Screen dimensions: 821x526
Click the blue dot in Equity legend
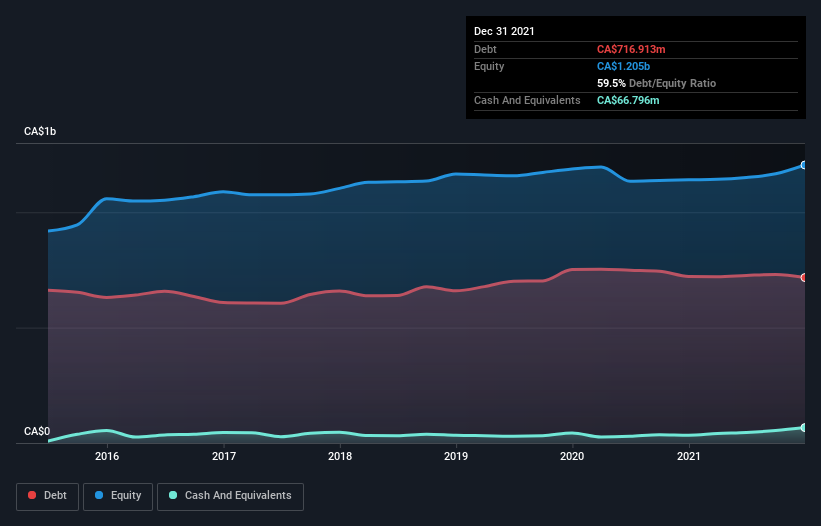click(99, 495)
